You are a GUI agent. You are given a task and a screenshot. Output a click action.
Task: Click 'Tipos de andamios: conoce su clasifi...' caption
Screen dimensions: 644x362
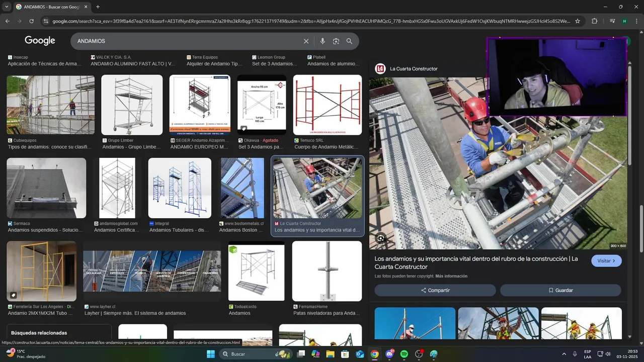(49, 147)
